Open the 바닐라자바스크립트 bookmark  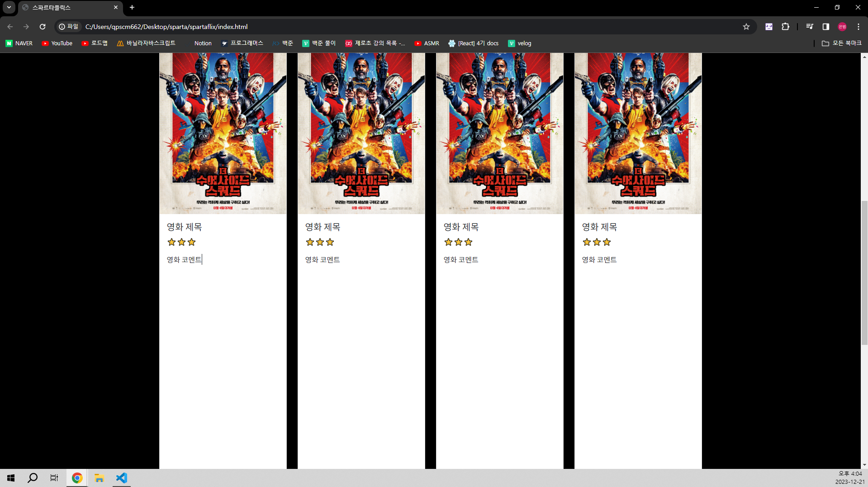pyautogui.click(x=146, y=43)
